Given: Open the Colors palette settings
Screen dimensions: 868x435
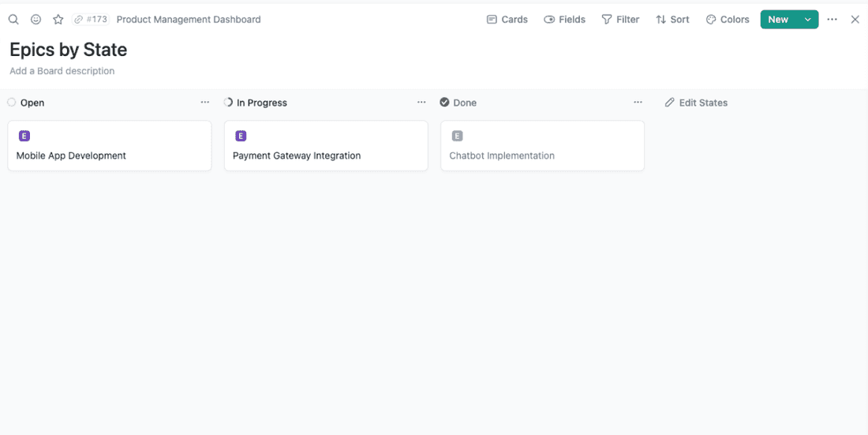Looking at the screenshot, I should click(727, 20).
